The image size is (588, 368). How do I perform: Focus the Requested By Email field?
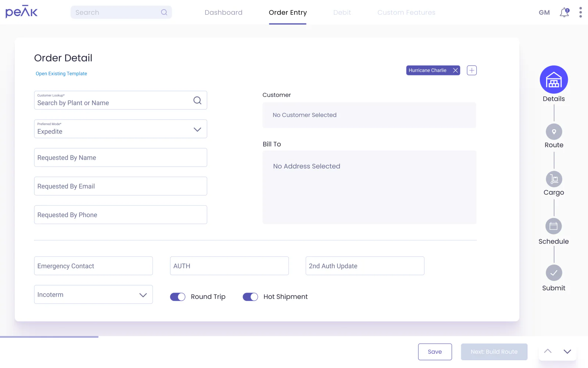[121, 186]
